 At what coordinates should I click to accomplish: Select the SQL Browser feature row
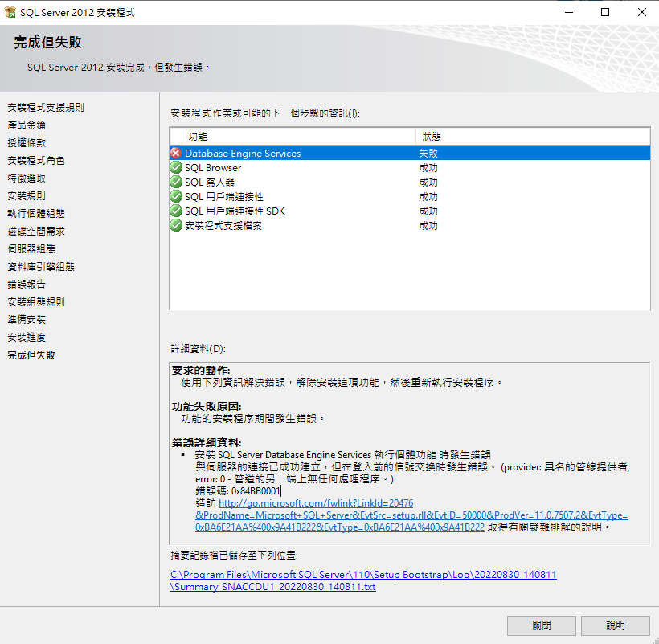pyautogui.click(x=410, y=168)
